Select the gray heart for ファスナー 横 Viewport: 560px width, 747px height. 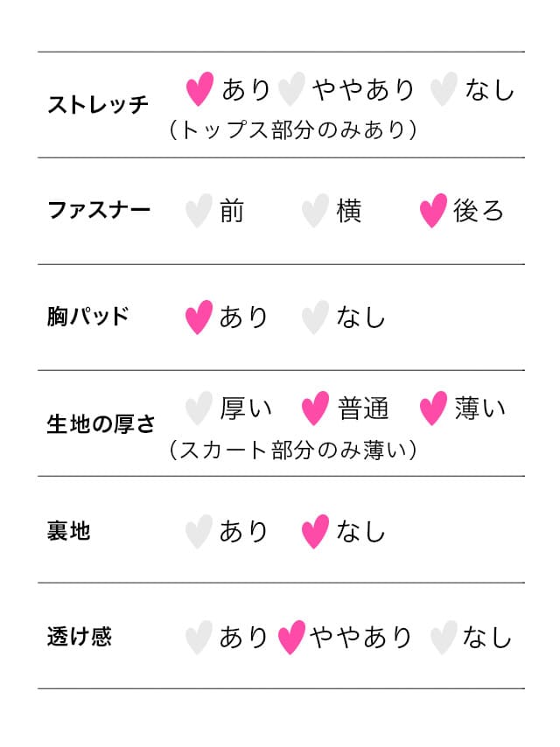pos(315,210)
